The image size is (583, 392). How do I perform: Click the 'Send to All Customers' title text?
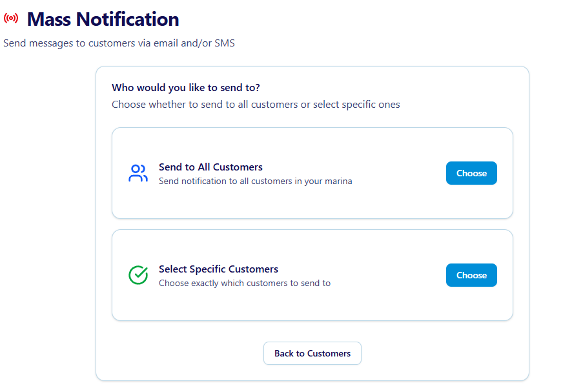[x=210, y=167]
